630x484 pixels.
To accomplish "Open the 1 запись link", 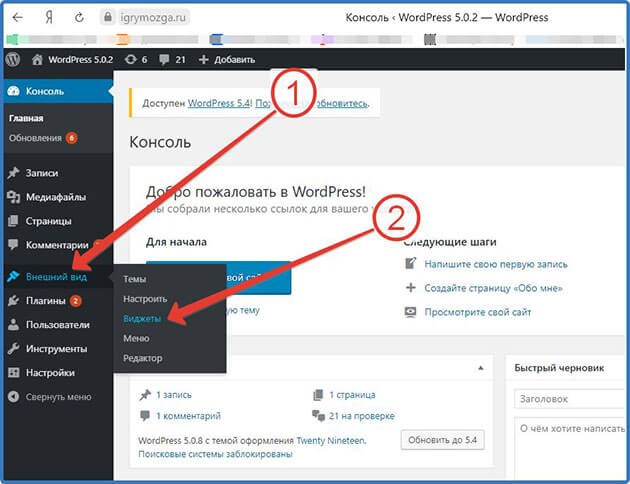I will click(174, 395).
